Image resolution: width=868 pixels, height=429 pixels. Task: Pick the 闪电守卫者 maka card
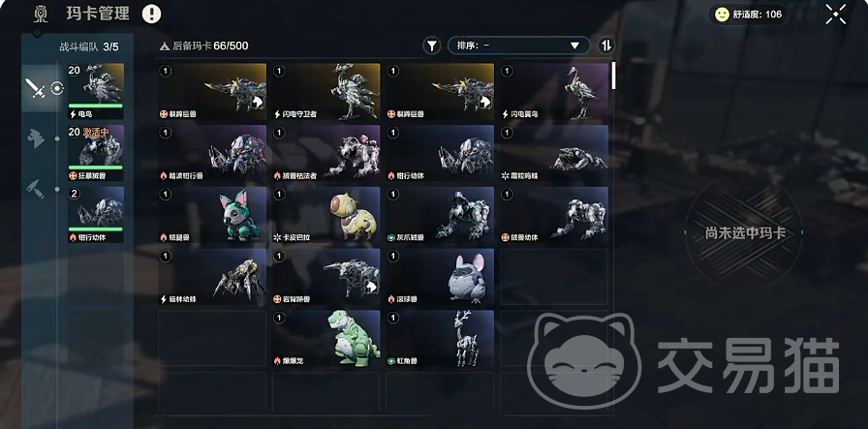point(326,91)
